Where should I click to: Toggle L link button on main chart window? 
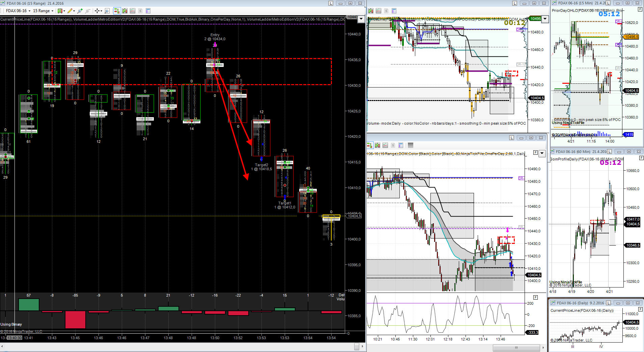(331, 3)
